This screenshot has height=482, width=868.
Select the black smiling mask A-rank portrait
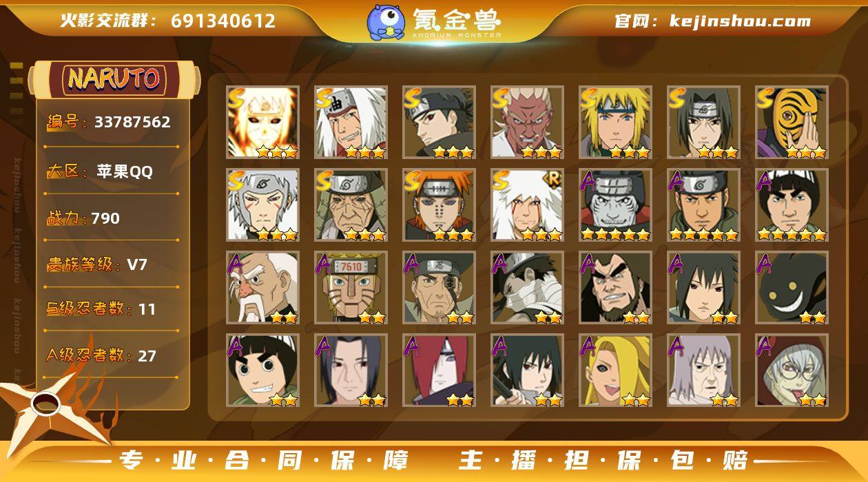coord(792,288)
